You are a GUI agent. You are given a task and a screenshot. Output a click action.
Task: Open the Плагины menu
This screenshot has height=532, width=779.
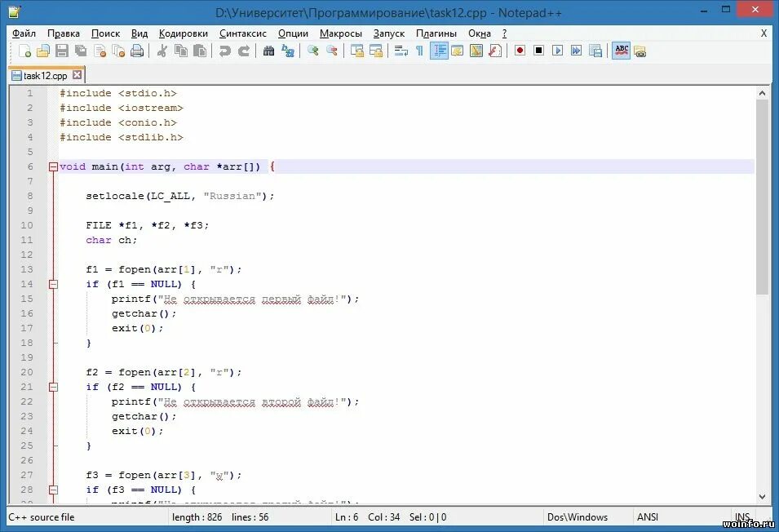click(436, 33)
